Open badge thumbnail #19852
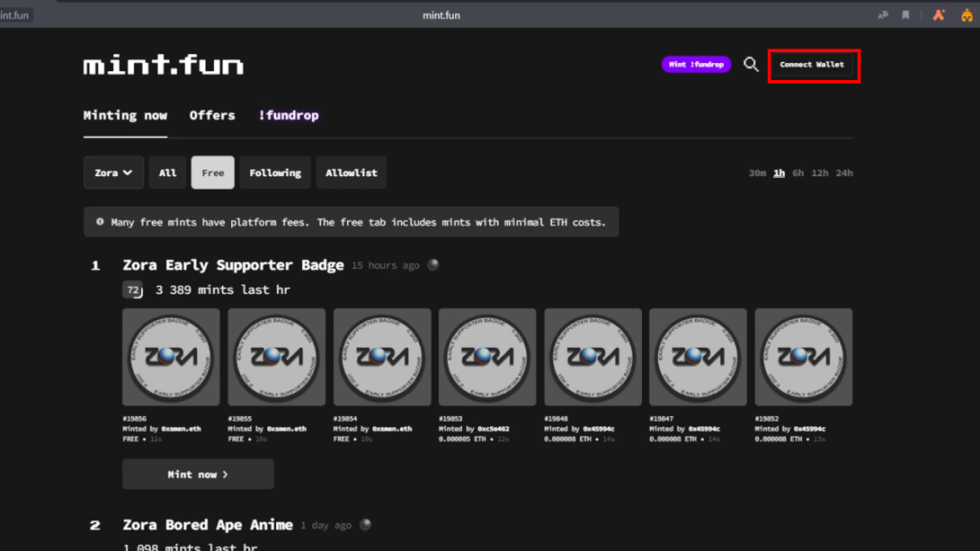980x551 pixels. click(x=804, y=357)
